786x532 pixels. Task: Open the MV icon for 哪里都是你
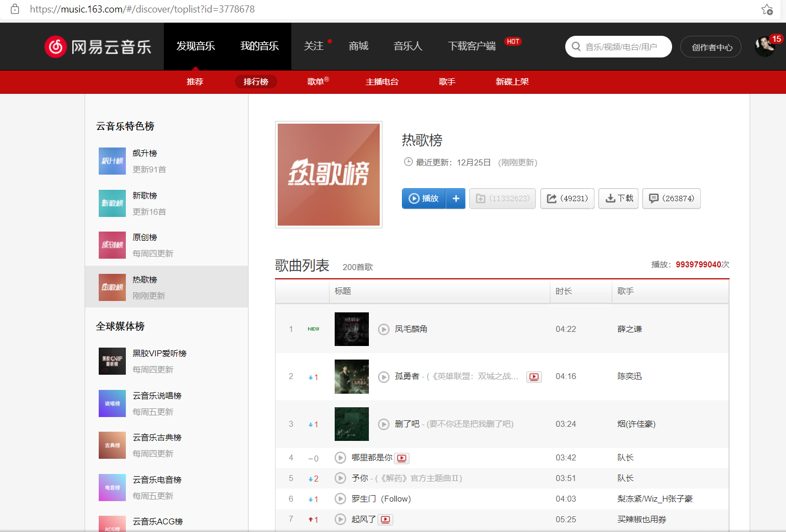tap(402, 458)
